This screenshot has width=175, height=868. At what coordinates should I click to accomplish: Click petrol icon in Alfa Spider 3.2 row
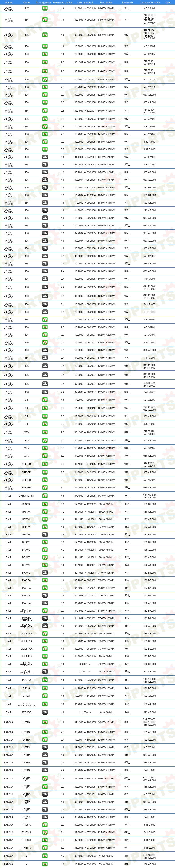pyautogui.click(x=45, y=487)
